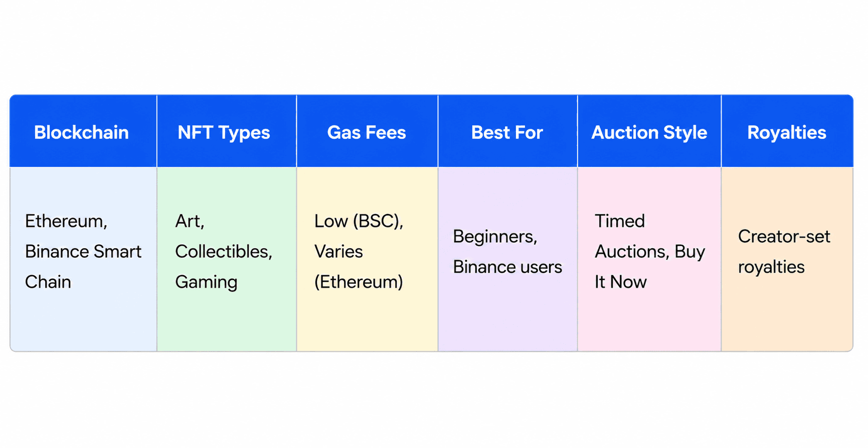Screen dimensions: 868x448
Task: Select the Buy It Now text
Action: [650, 267]
